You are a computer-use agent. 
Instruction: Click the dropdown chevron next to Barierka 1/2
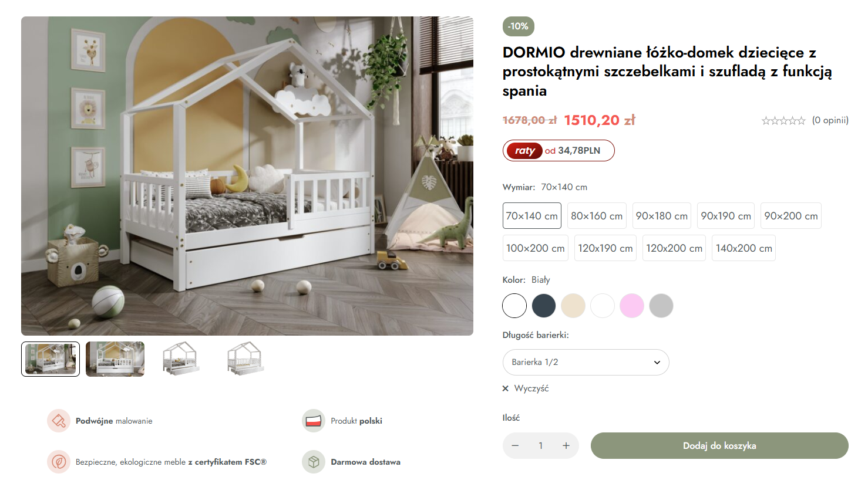(x=657, y=363)
